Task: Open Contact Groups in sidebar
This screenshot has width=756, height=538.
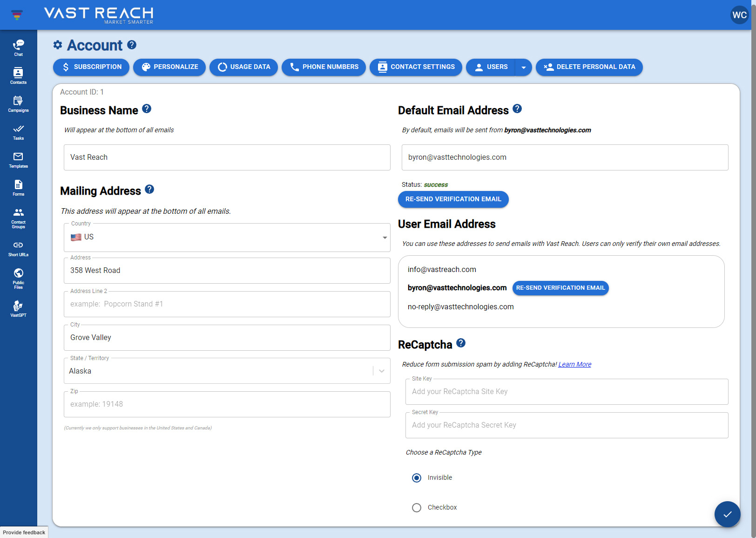Action: [x=18, y=218]
